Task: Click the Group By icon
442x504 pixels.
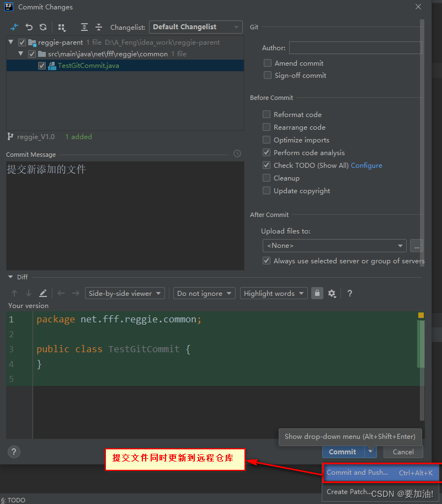Action: click(62, 28)
